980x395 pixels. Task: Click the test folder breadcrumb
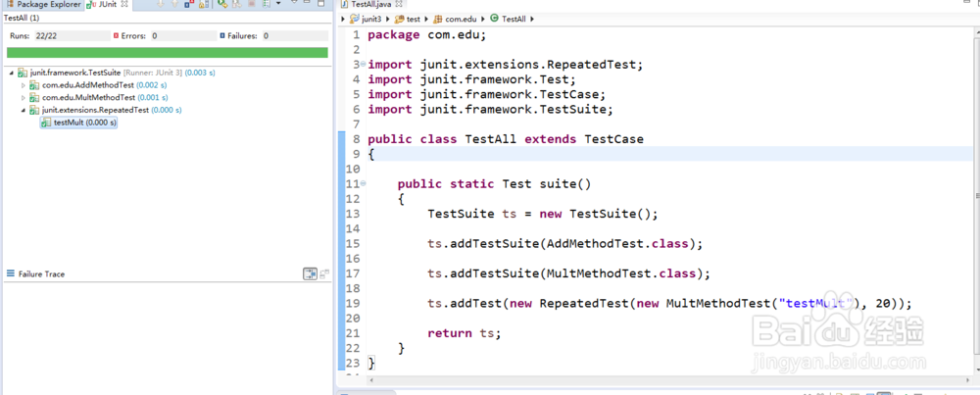[408, 20]
